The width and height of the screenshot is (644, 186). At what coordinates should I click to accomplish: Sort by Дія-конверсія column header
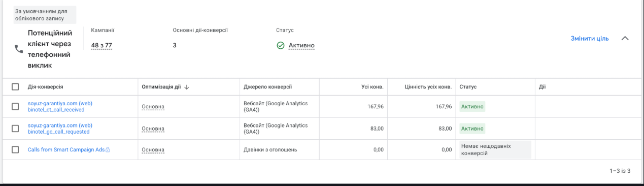[46, 87]
